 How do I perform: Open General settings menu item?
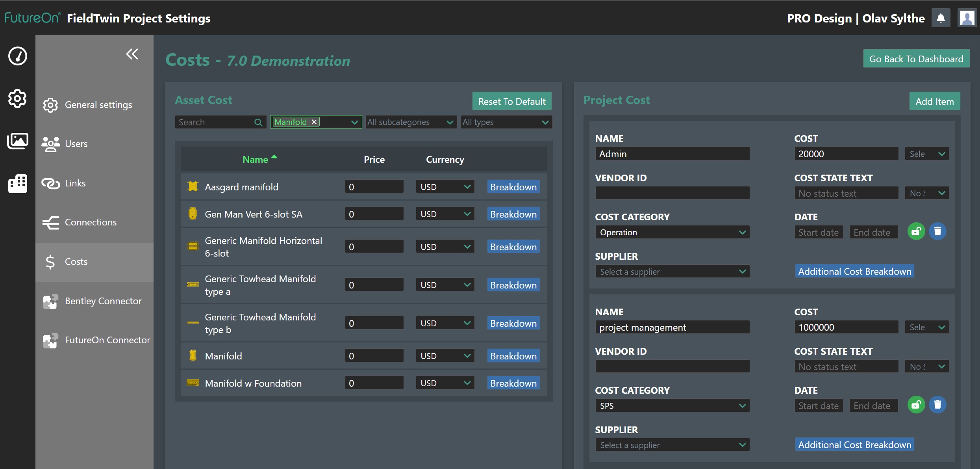click(x=94, y=105)
